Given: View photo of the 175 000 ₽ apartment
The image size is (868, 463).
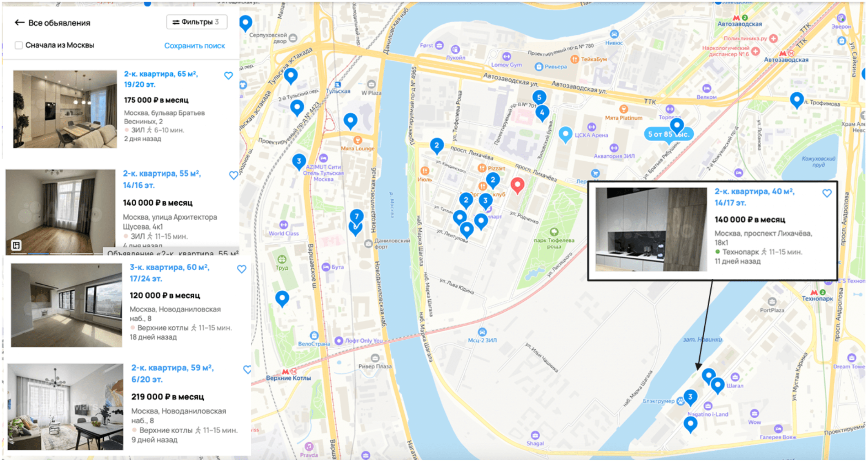Looking at the screenshot, I should tap(65, 109).
